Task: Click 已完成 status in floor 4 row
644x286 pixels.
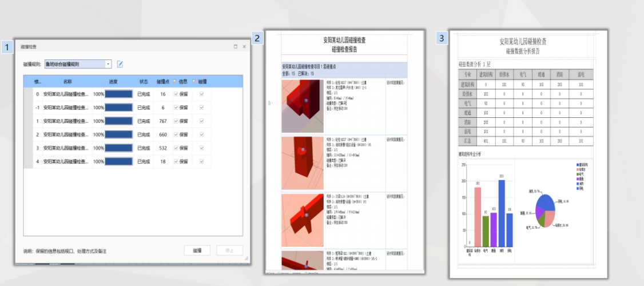Action: [144, 161]
